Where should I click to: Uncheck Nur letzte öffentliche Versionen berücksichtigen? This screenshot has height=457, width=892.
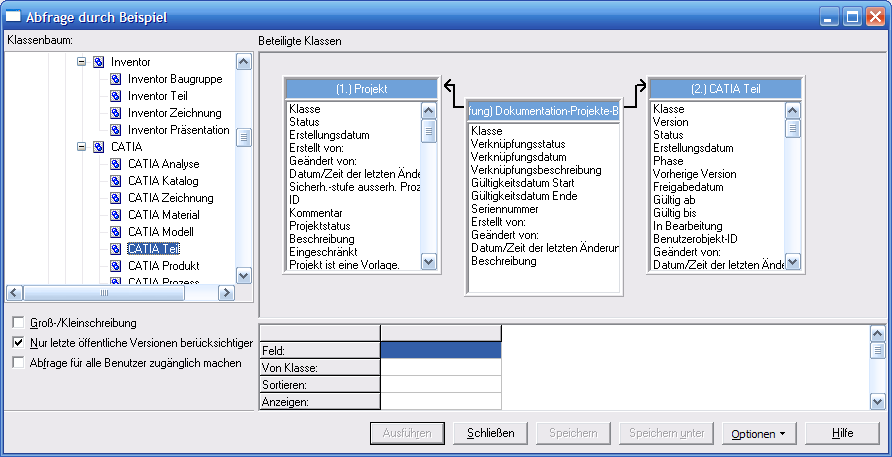tap(19, 343)
